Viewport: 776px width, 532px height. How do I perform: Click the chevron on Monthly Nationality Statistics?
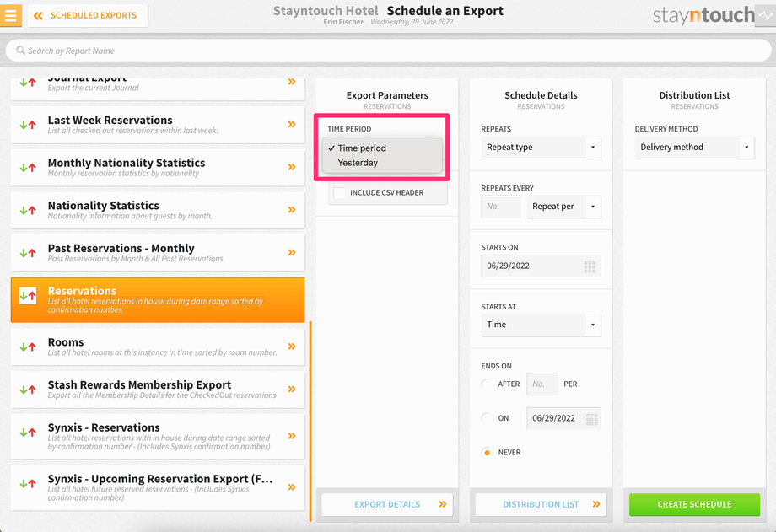click(292, 167)
